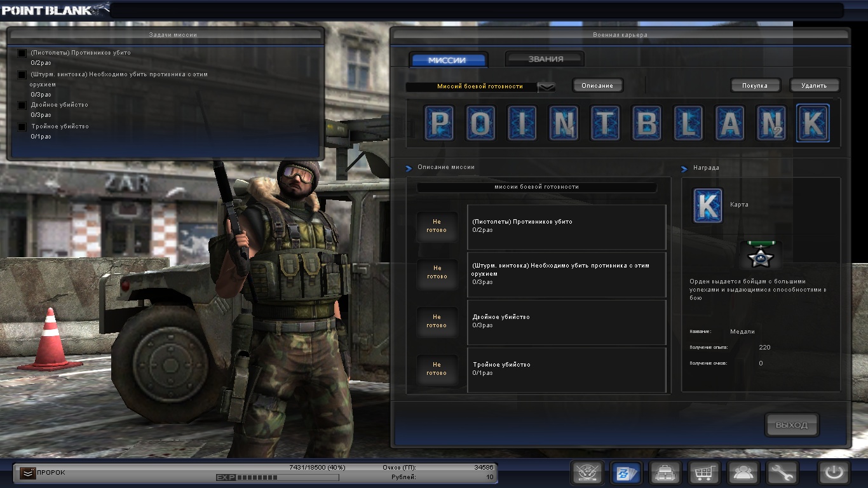Toggle checkbox for (Штурм. винтовка) task

click(22, 75)
